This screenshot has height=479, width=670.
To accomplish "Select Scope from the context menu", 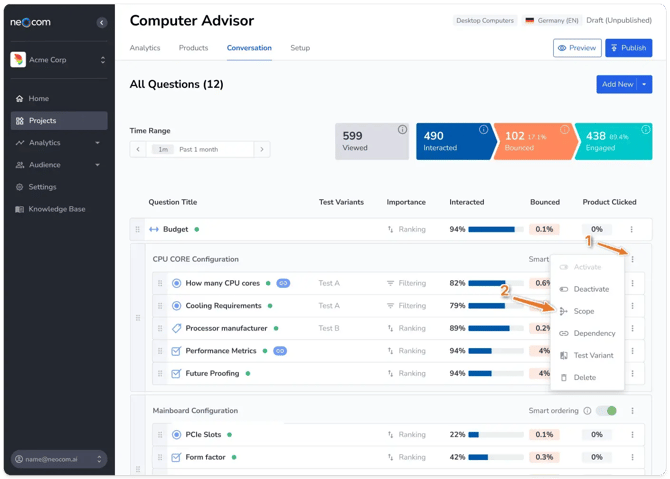I will [x=584, y=311].
